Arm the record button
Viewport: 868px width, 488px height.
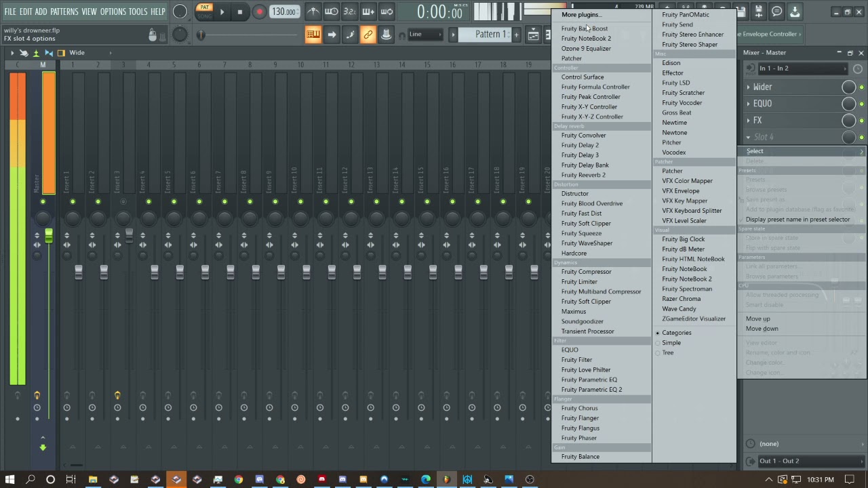pyautogui.click(x=259, y=12)
